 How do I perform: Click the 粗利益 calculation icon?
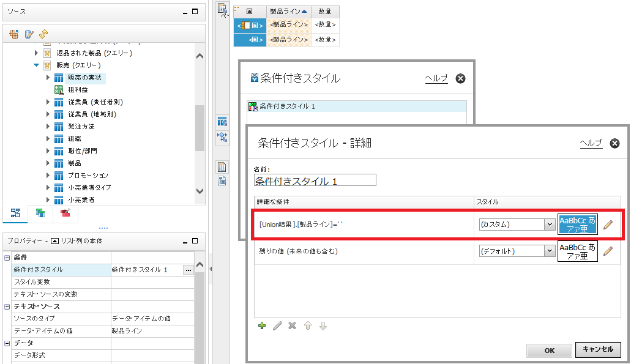coord(59,90)
